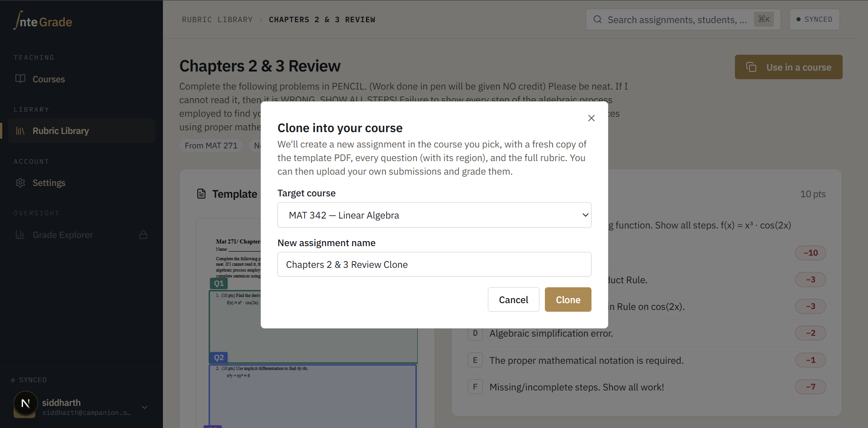This screenshot has height=428, width=868.
Task: Select rubric item letter D
Action: point(475,333)
